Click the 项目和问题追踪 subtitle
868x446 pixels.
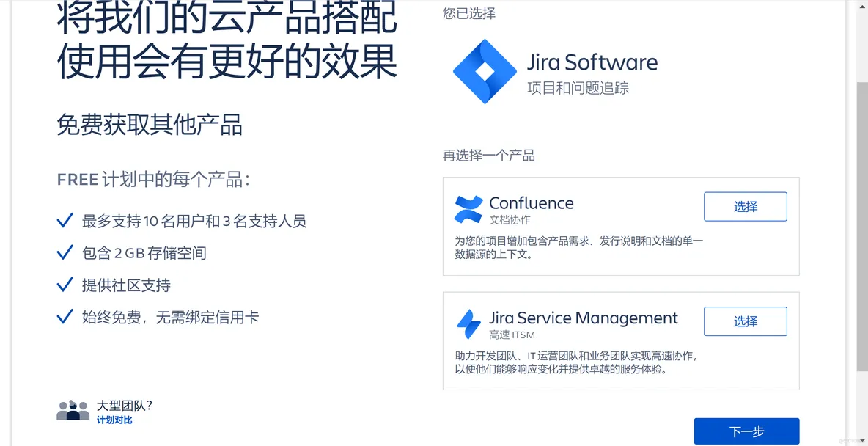[578, 88]
